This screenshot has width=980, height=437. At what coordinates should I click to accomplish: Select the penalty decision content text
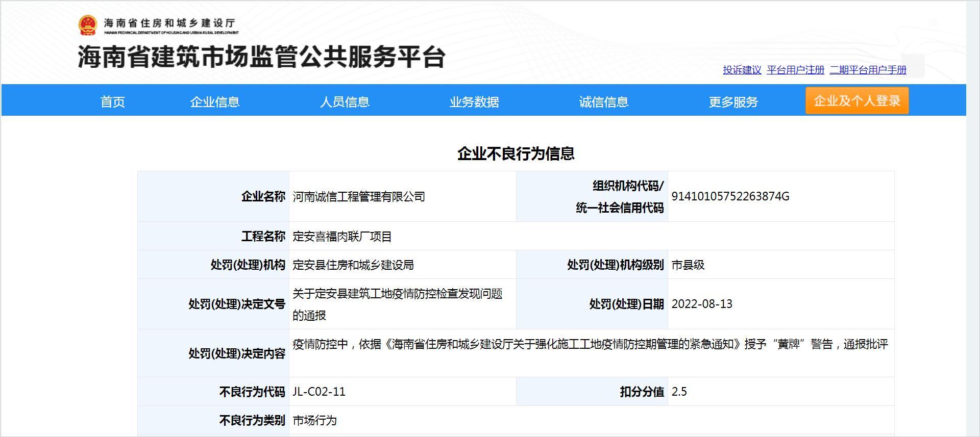point(591,344)
